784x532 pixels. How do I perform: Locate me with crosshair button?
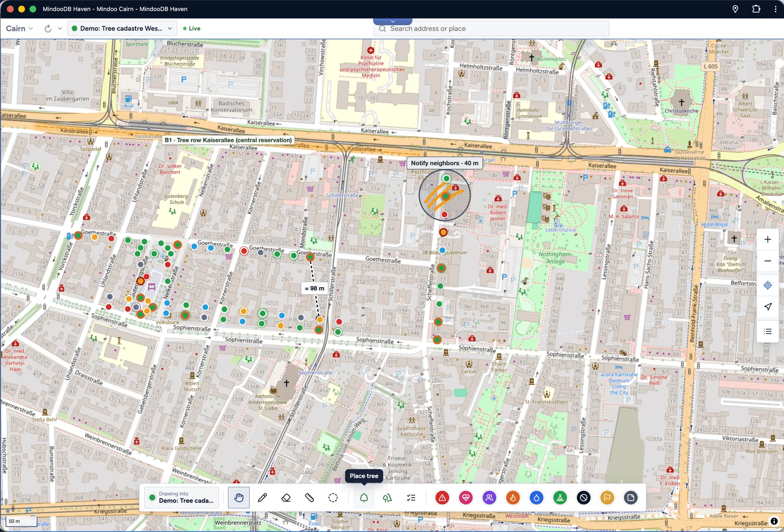click(x=768, y=285)
